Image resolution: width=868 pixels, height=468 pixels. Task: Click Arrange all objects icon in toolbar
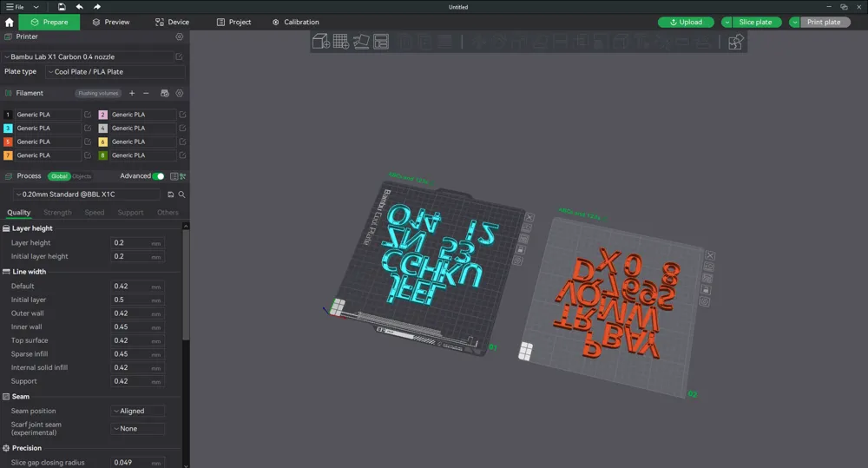point(381,42)
